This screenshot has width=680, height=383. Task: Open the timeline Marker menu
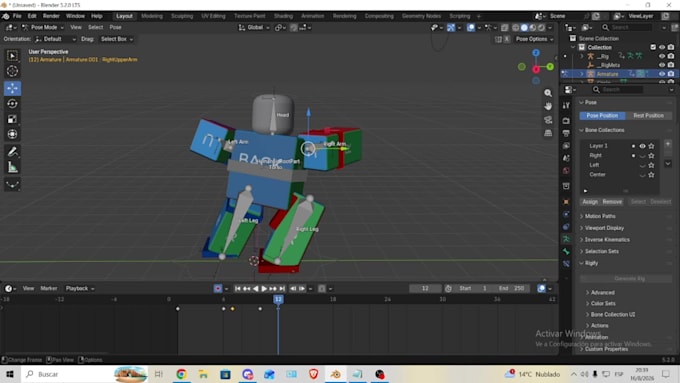point(49,288)
